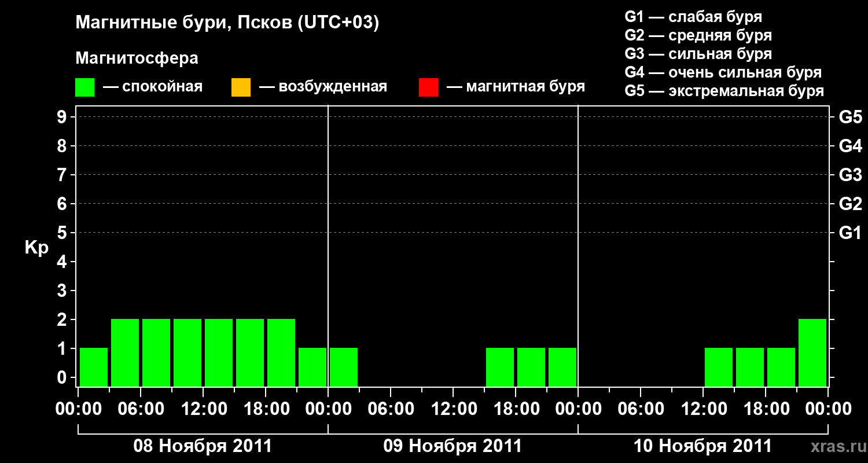
Task: Click the G3 label on the right axis
Action: click(850, 175)
